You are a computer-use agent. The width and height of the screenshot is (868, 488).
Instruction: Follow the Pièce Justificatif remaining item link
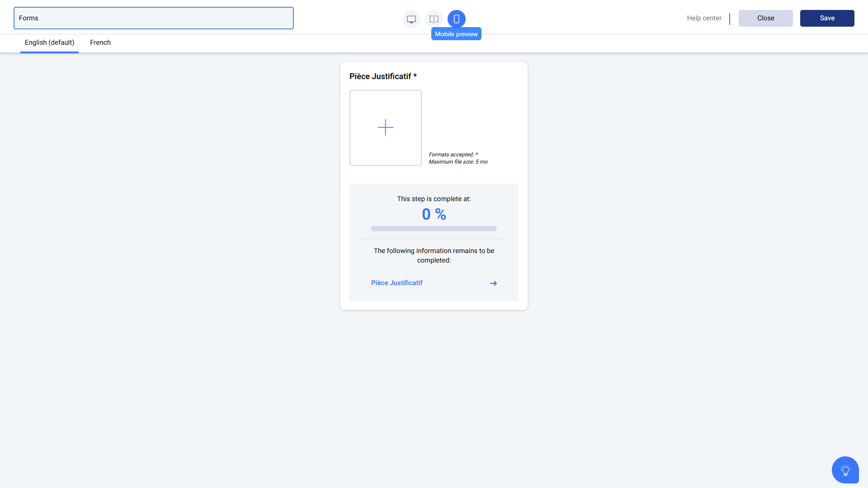point(396,283)
